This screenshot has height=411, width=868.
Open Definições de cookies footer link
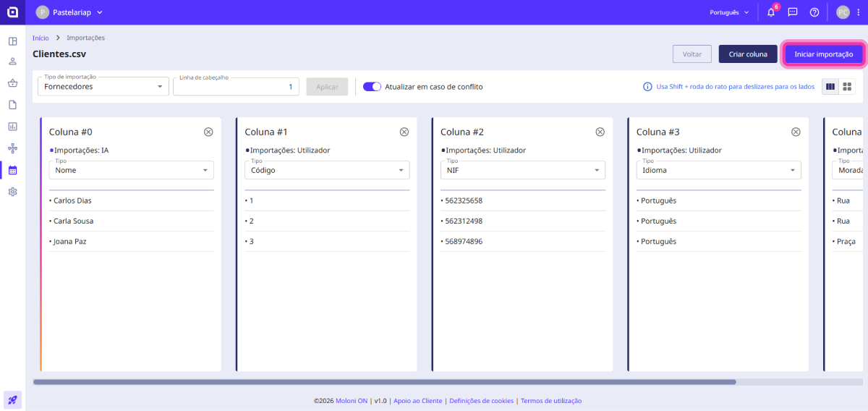tap(481, 401)
